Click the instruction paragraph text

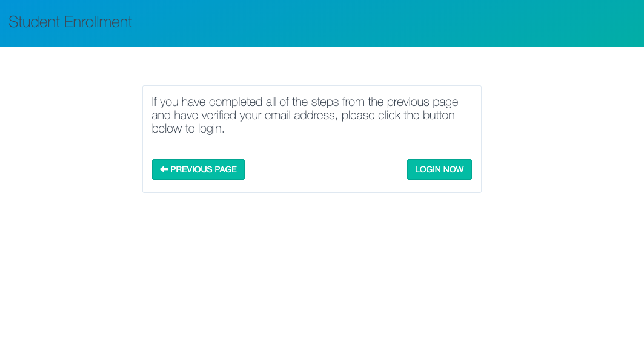coord(305,115)
